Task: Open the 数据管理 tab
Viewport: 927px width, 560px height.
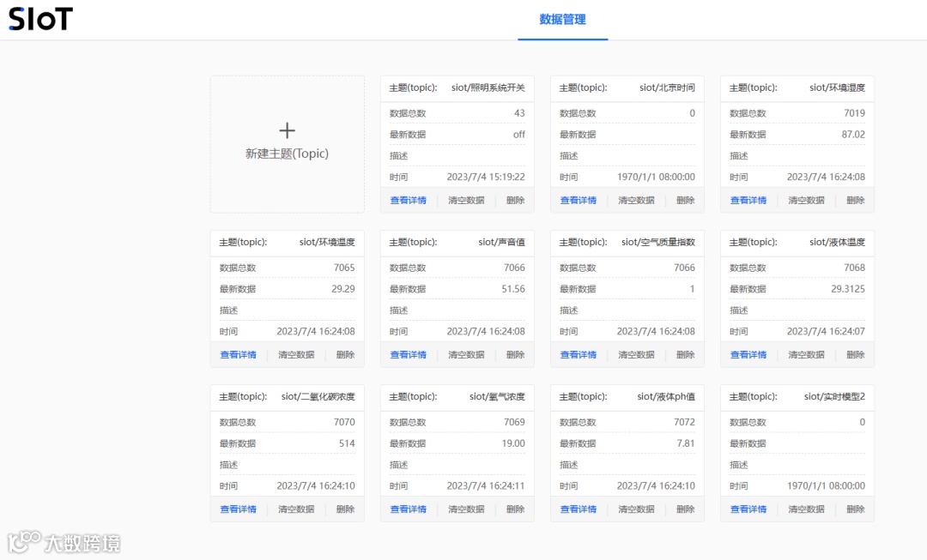Action: point(562,20)
